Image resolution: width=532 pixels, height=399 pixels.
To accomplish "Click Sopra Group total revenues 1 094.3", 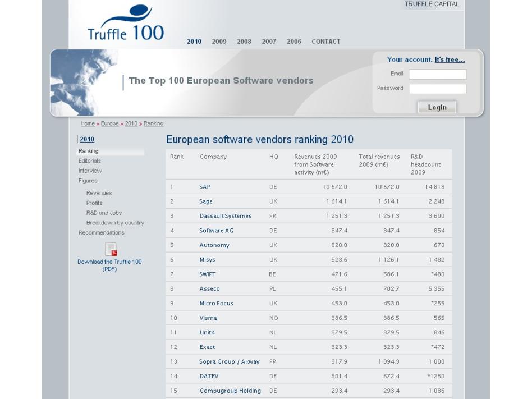I will [388, 362].
